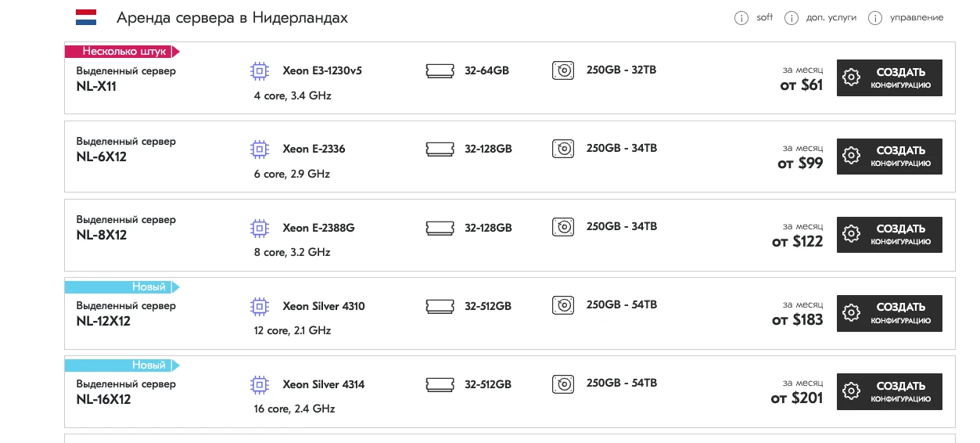The width and height of the screenshot is (980, 443).
Task: Create configuration for the $99 NL-6X12 server
Action: (889, 156)
